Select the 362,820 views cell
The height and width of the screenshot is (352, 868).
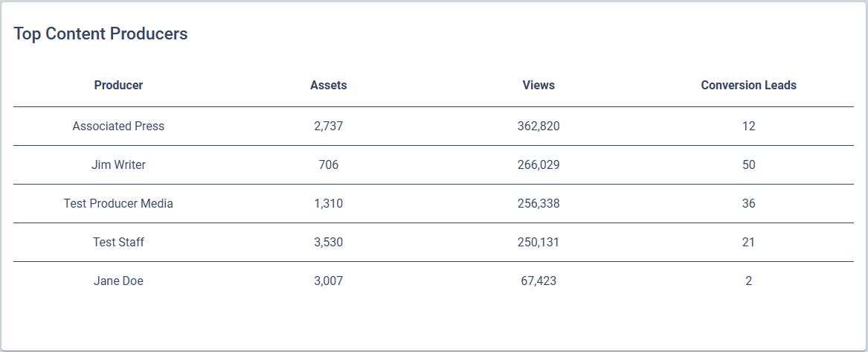(x=539, y=127)
